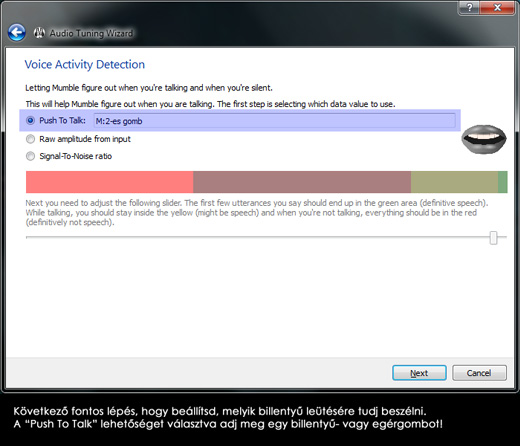
Task: Click the talking lips indicator icon
Action: coord(484,139)
